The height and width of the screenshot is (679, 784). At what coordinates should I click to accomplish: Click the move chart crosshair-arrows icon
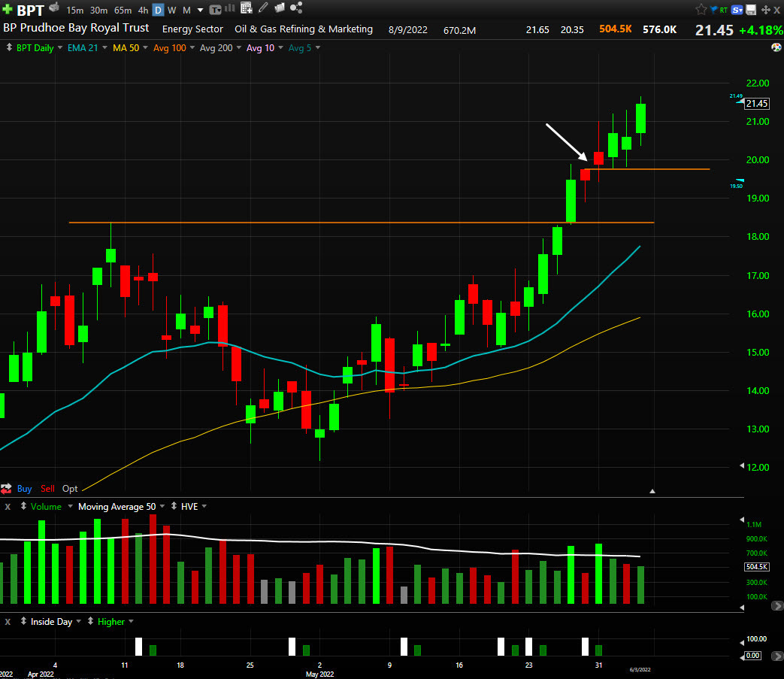[x=765, y=10]
